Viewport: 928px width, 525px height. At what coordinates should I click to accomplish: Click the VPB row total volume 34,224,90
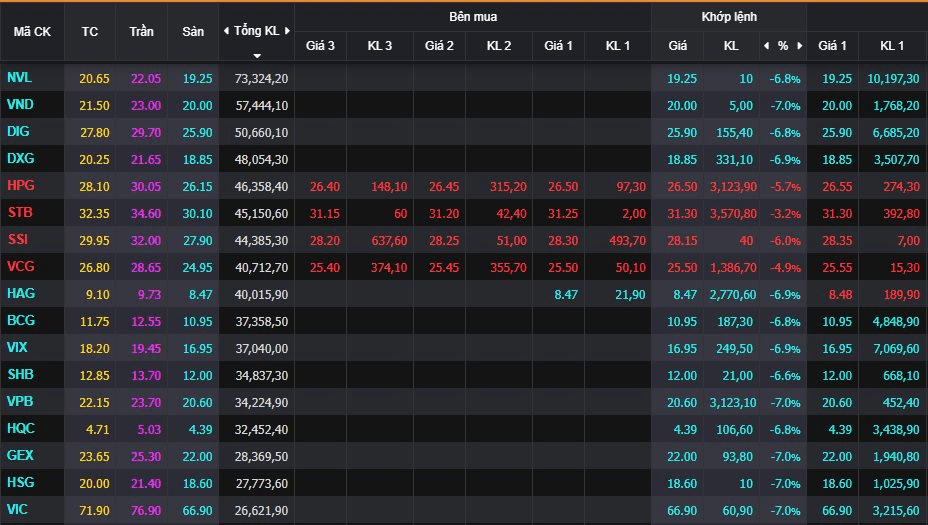pyautogui.click(x=260, y=402)
